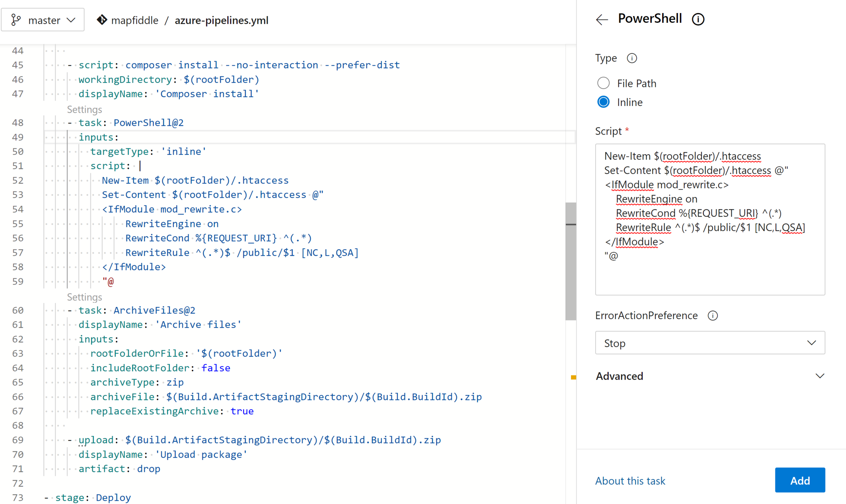
Task: Click the repository diamond icon beside mapfiddle
Action: (102, 20)
